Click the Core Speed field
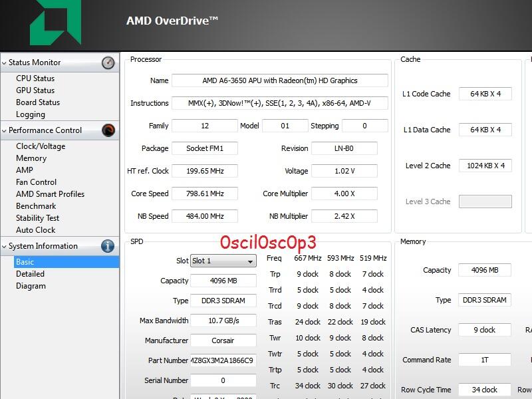This screenshot has height=399, width=532. [205, 194]
